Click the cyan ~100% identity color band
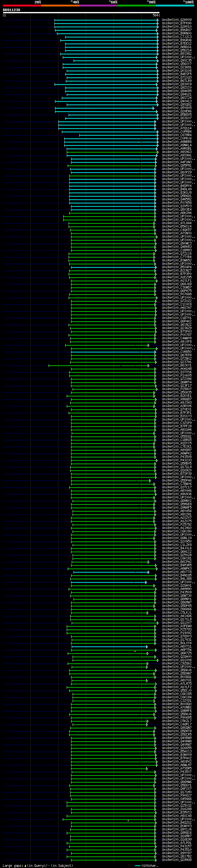 pos(175,6)
